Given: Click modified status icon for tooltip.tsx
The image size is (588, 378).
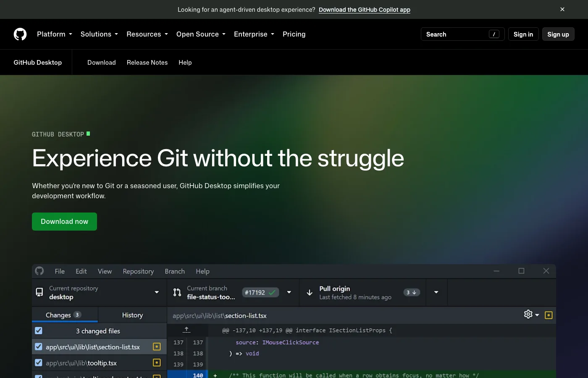Looking at the screenshot, I should click(x=157, y=362).
